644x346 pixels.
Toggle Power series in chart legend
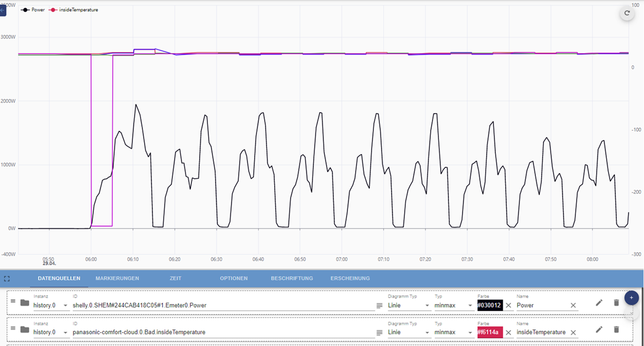point(33,10)
